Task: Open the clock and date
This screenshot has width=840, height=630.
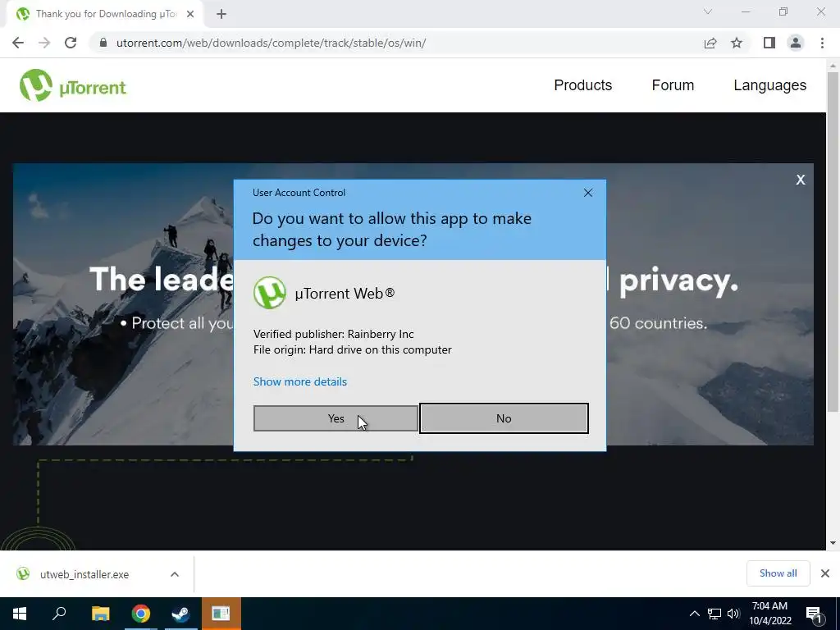Action: (x=770, y=614)
